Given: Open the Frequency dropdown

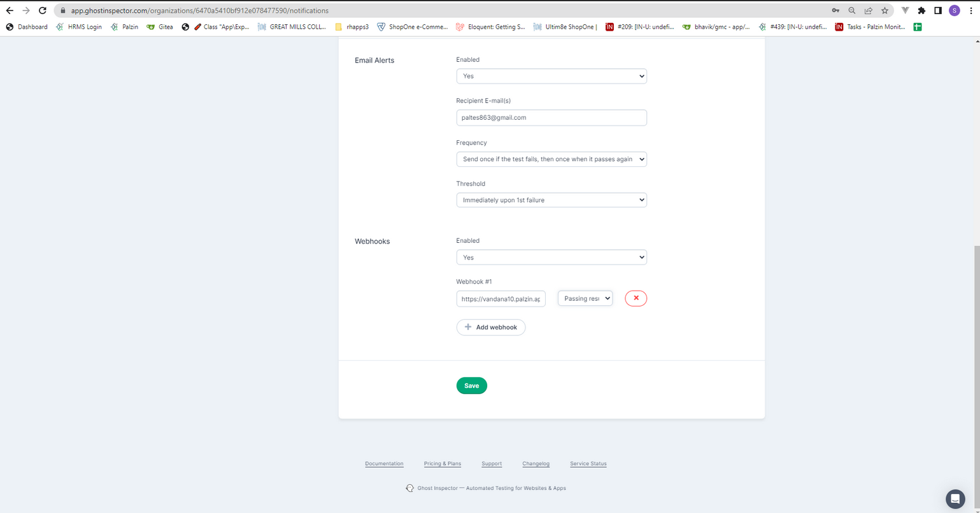Looking at the screenshot, I should (x=551, y=159).
